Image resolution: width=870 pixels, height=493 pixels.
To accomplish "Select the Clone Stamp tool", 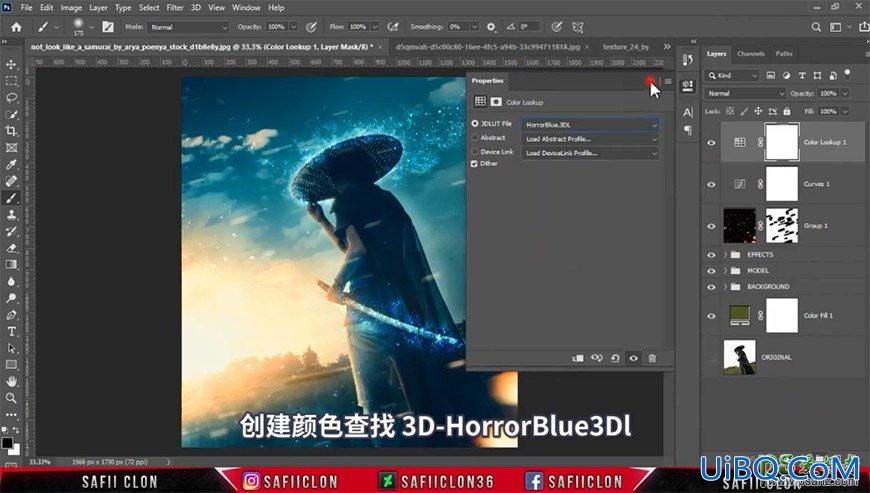I will pyautogui.click(x=11, y=215).
